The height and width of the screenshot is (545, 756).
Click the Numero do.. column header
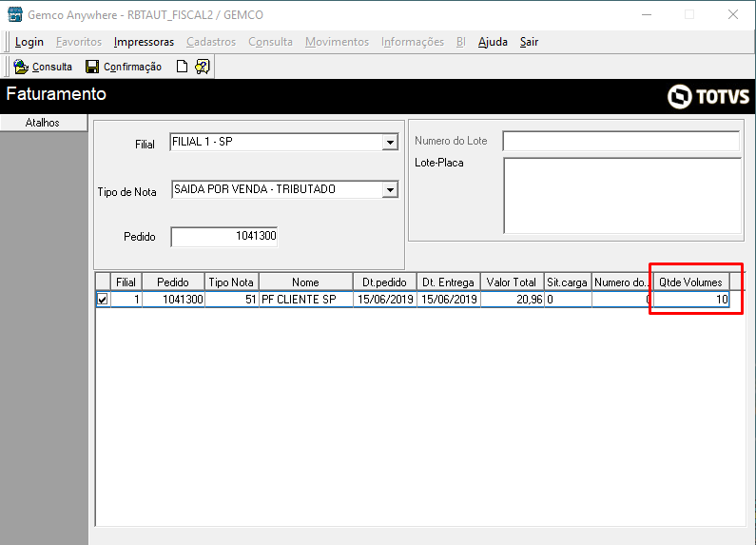pos(621,282)
